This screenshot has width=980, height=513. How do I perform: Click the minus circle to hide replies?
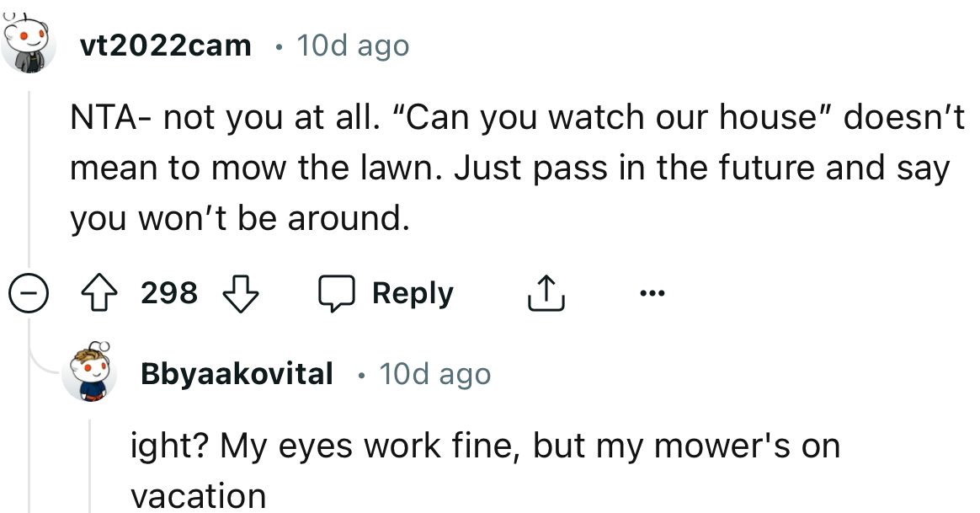pyautogui.click(x=29, y=293)
